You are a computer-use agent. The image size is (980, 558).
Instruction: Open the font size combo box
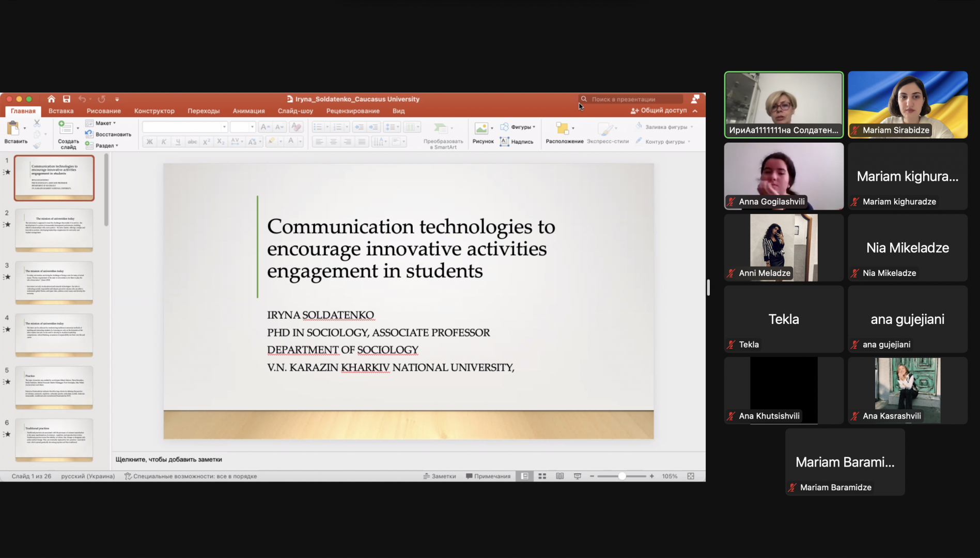click(x=242, y=127)
